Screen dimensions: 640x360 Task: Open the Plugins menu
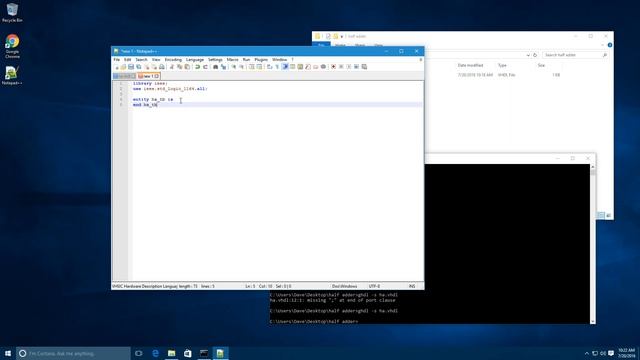click(x=261, y=60)
